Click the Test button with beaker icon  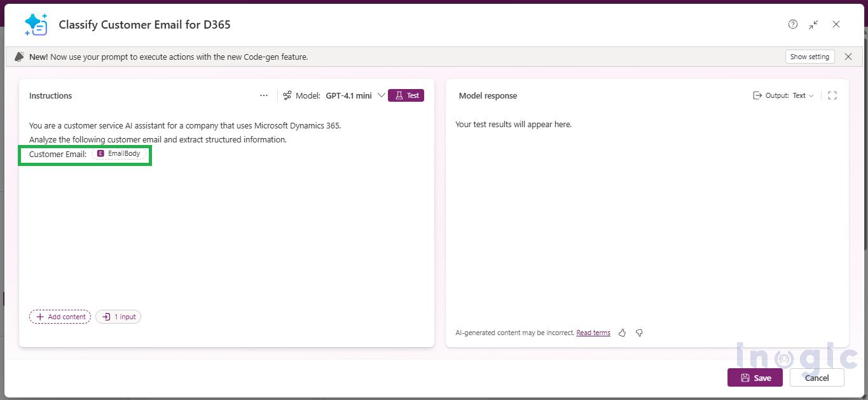pyautogui.click(x=406, y=95)
